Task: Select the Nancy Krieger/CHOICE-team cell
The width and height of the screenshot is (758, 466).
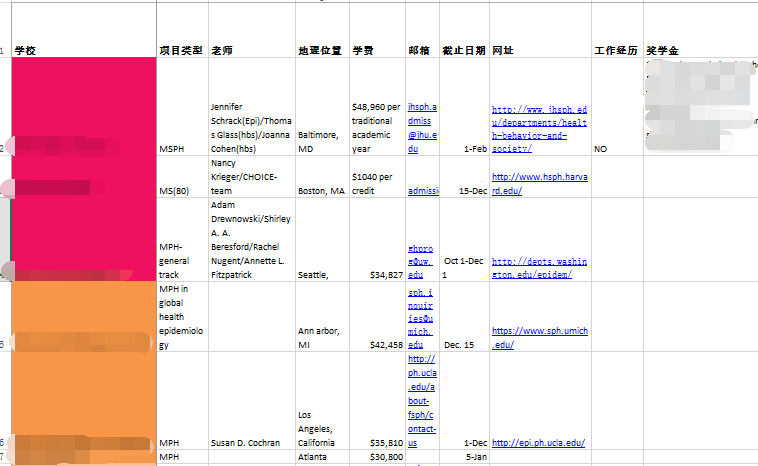Action: (252, 176)
